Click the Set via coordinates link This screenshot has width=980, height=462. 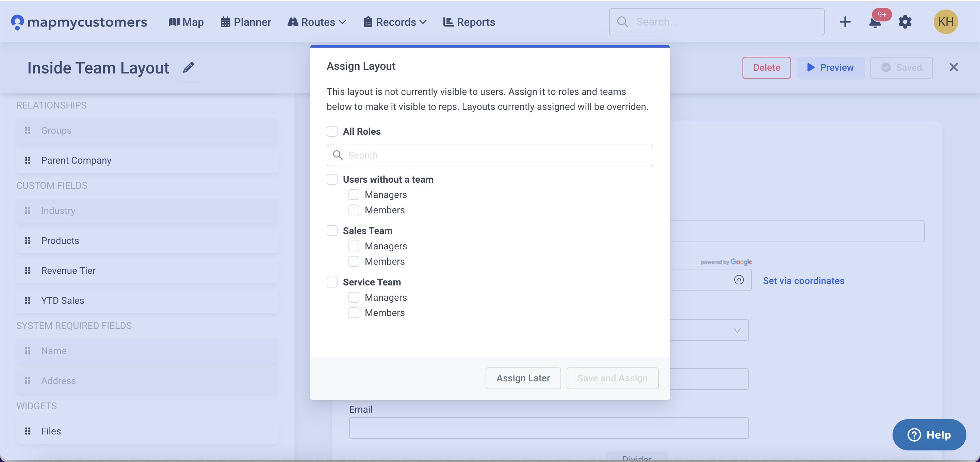pos(803,281)
